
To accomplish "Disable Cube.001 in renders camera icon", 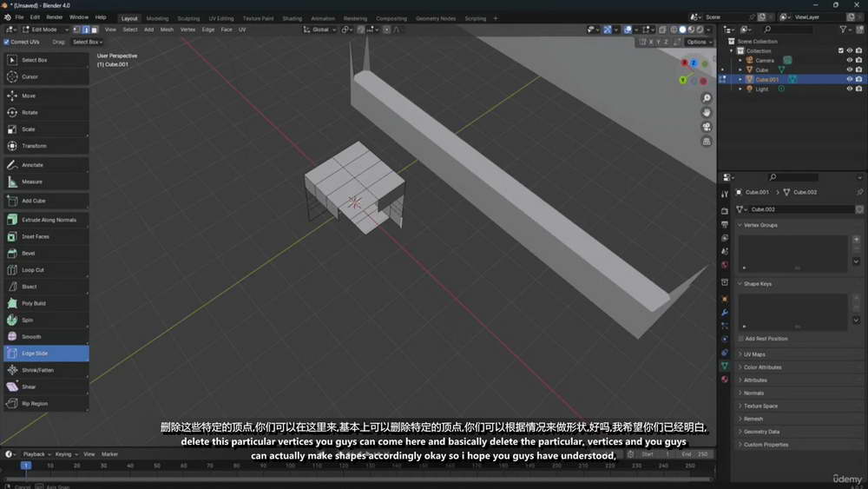I will point(858,79).
